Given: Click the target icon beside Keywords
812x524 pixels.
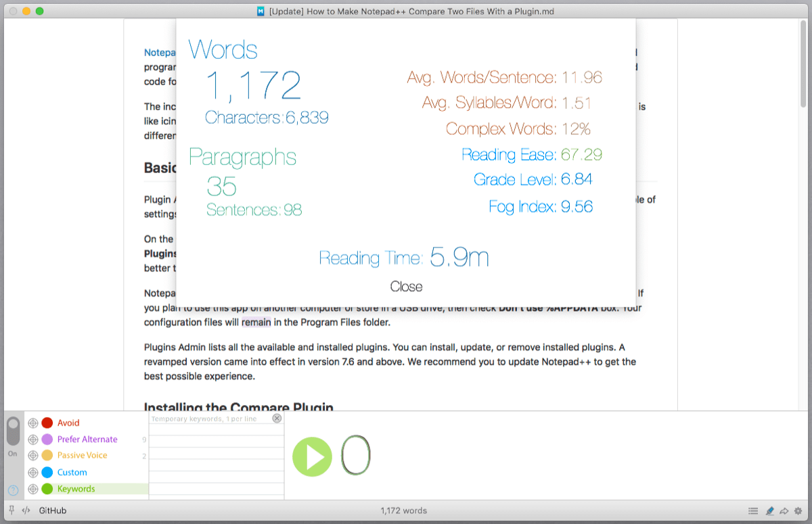Looking at the screenshot, I should click(32, 489).
